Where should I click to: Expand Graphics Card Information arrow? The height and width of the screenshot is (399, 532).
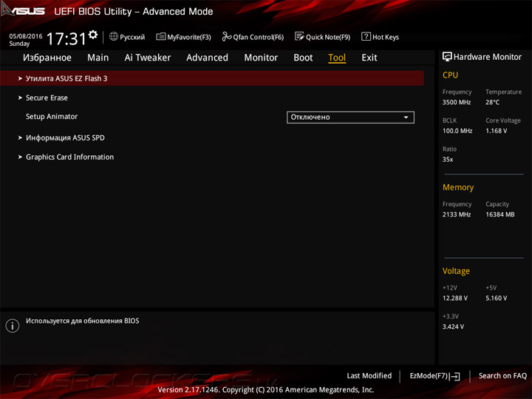pos(20,157)
